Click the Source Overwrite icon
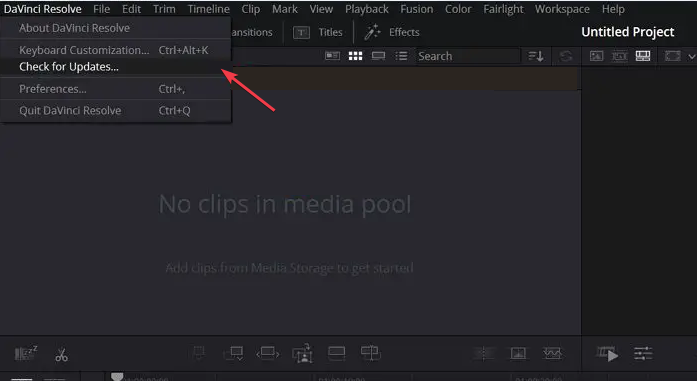The height and width of the screenshot is (381, 697). coord(370,353)
